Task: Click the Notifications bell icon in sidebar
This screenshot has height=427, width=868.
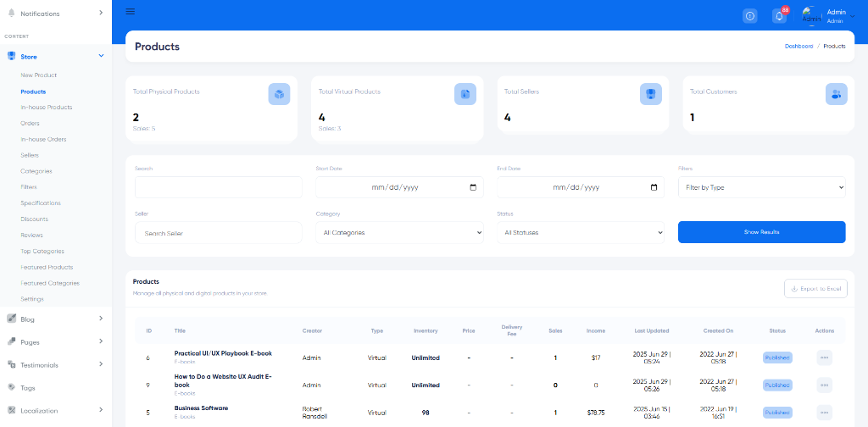Action: coord(11,13)
